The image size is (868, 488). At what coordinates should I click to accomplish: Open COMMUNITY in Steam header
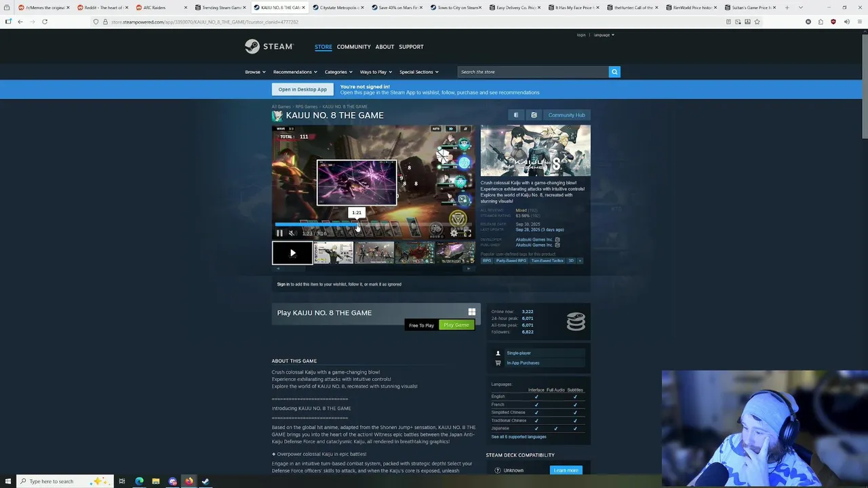(x=353, y=47)
